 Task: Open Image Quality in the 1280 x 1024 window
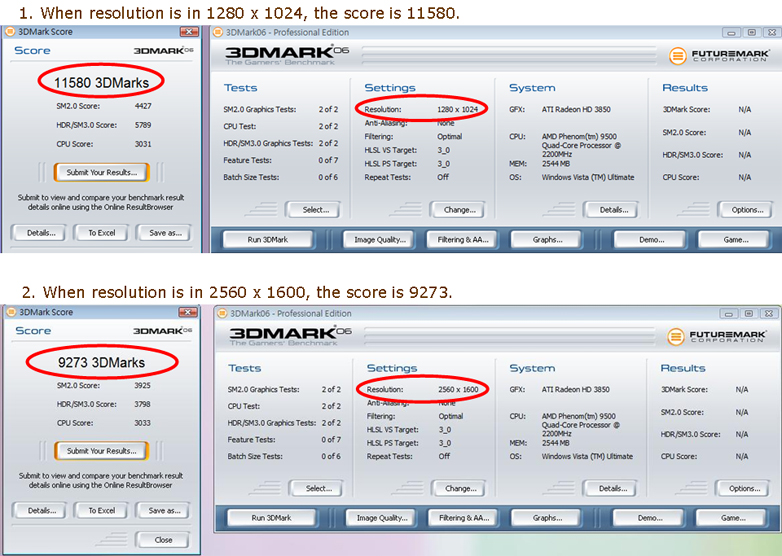(380, 240)
